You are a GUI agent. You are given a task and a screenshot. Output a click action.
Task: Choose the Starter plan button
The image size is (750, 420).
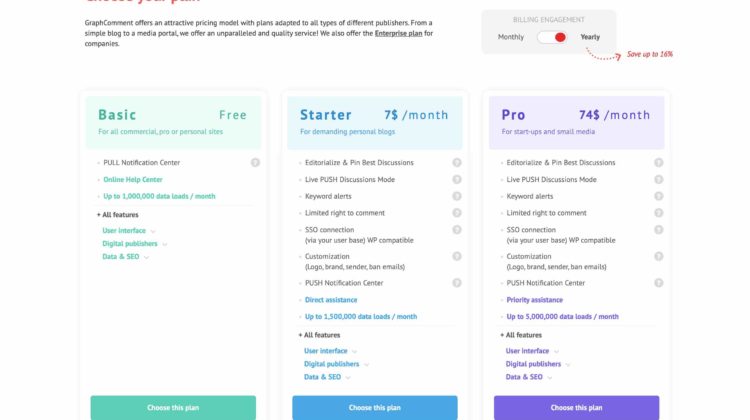pos(375,408)
